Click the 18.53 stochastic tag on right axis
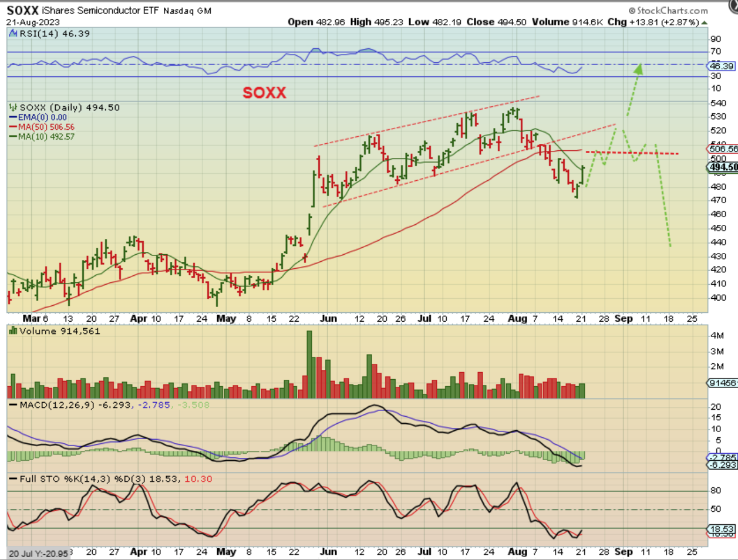 722,529
